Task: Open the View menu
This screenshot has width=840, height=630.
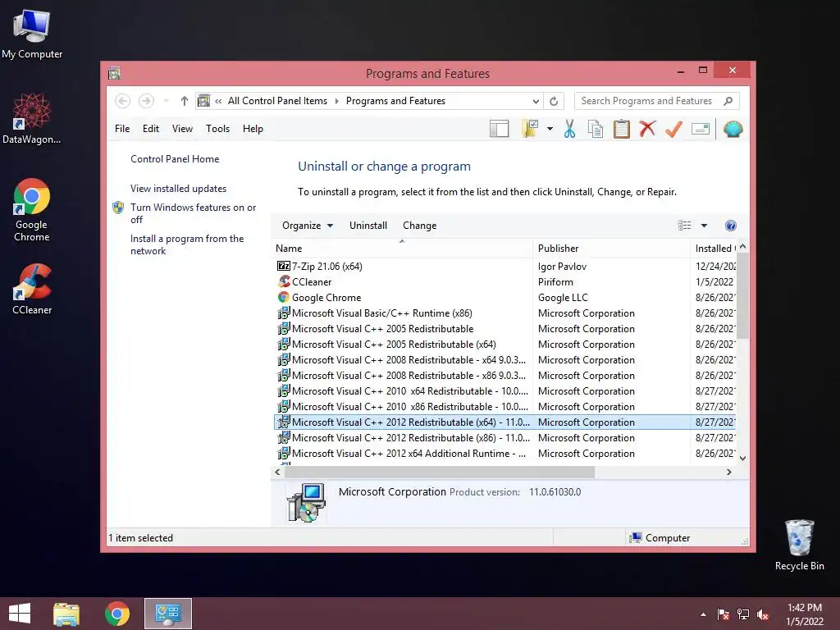Action: point(182,129)
